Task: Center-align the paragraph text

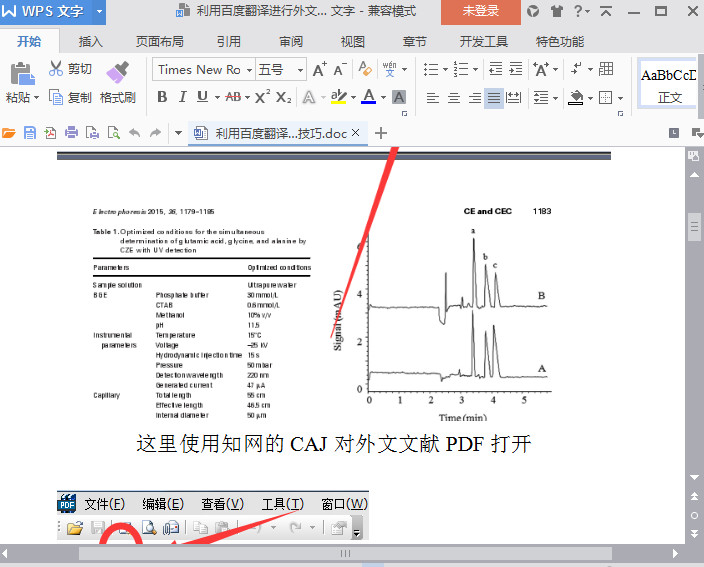Action: pyautogui.click(x=453, y=98)
